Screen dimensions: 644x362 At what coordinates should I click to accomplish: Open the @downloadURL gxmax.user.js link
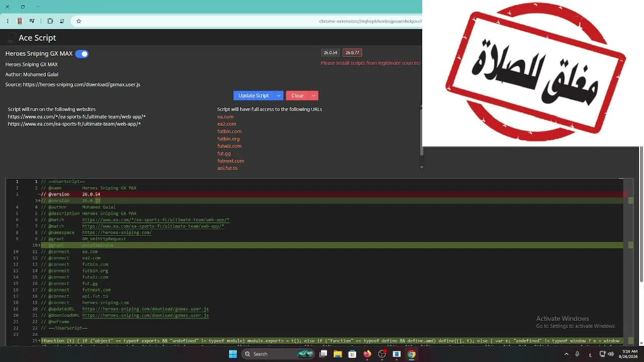145,315
